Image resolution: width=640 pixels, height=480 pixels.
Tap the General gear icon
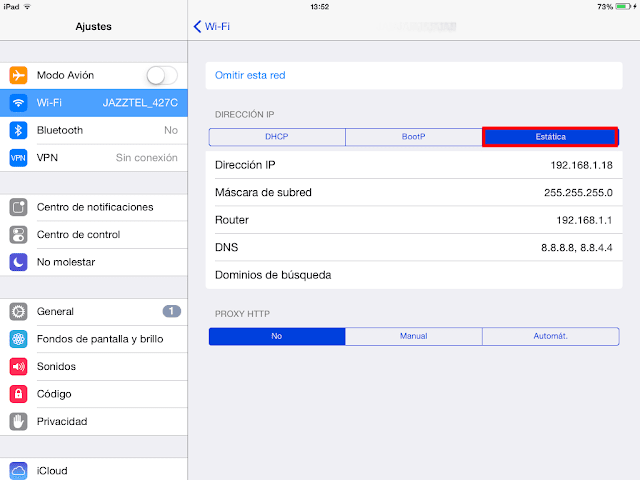coord(18,311)
